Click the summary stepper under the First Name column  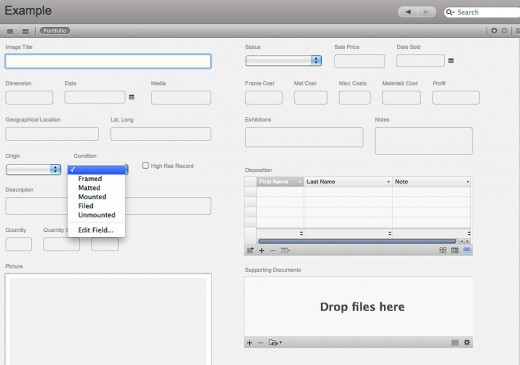click(x=301, y=233)
